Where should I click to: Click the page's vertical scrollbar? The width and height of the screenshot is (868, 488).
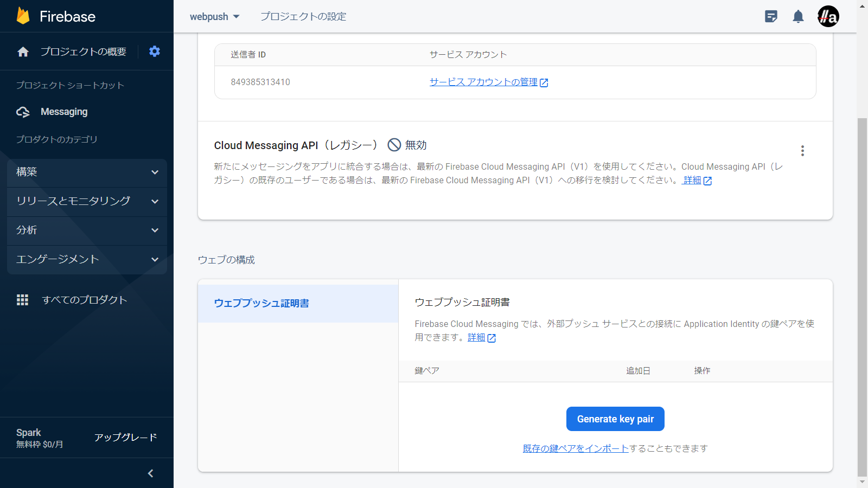[862, 293]
